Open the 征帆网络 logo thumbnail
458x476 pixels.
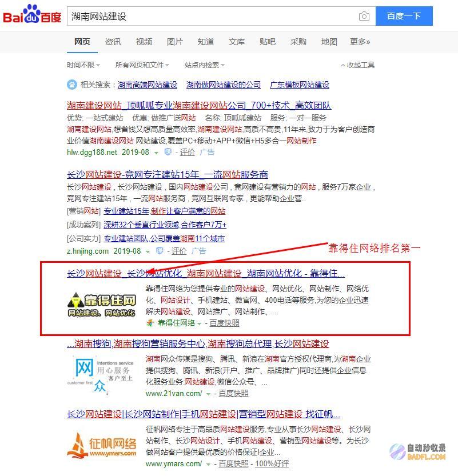tap(101, 446)
